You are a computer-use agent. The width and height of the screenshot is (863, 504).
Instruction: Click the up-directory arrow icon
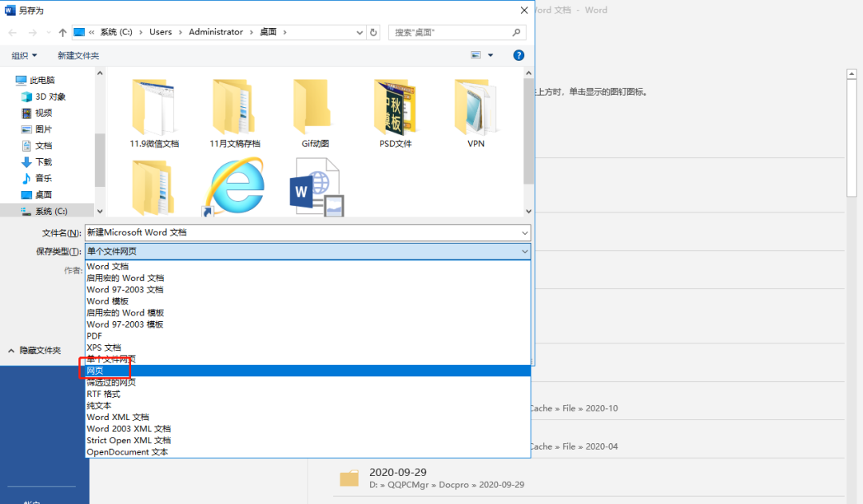coord(62,33)
